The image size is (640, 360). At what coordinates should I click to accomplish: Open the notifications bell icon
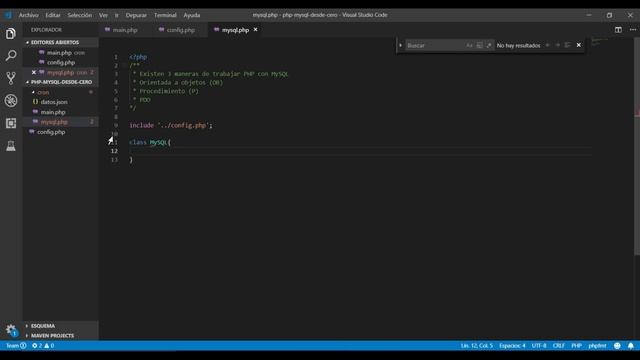click(x=631, y=346)
